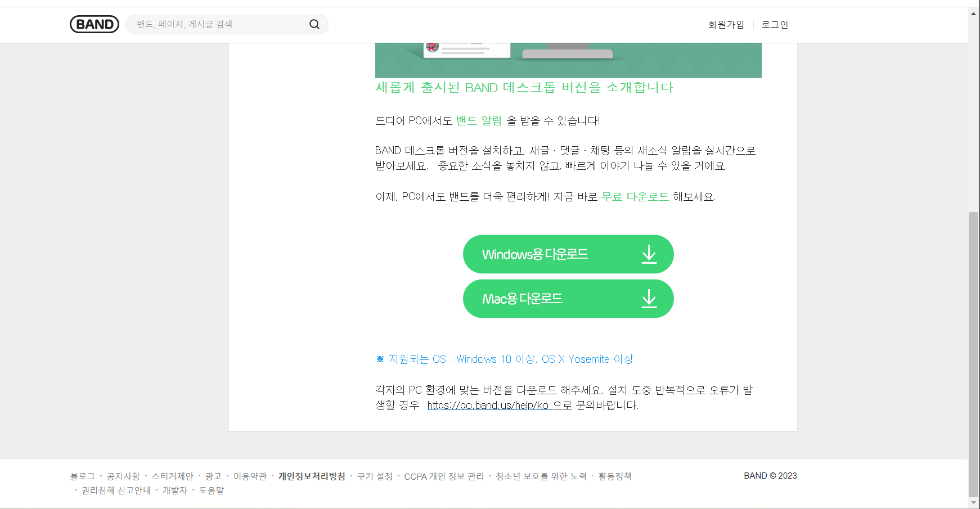Viewport: 980px width, 509px height.
Task: Click the magnifying glass search icon
Action: [x=314, y=24]
